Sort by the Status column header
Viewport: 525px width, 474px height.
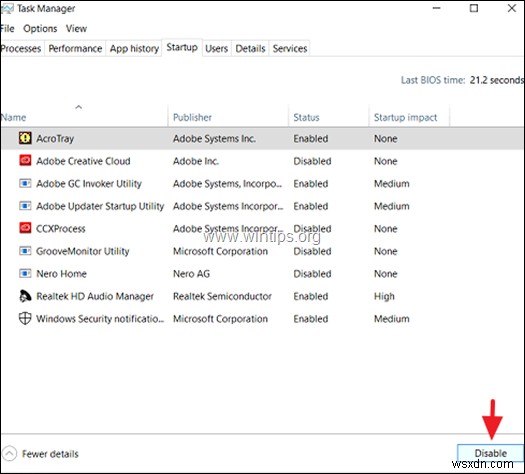coord(328,117)
